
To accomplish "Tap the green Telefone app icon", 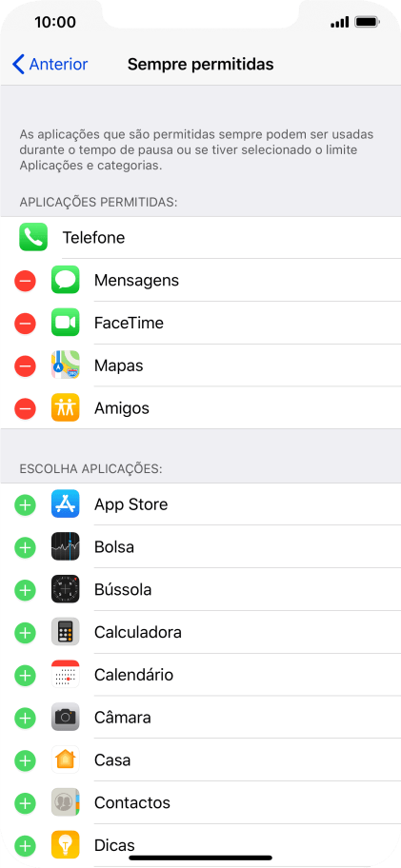I will pyautogui.click(x=33, y=238).
